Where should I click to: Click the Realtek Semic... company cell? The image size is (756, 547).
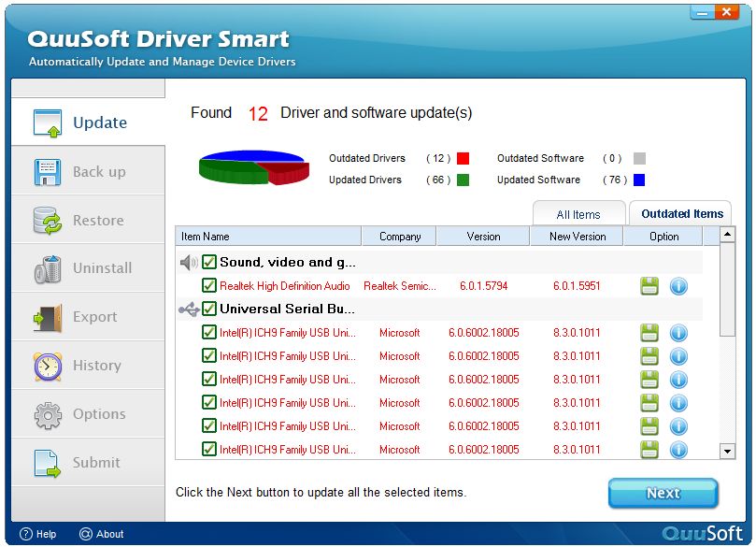point(400,286)
